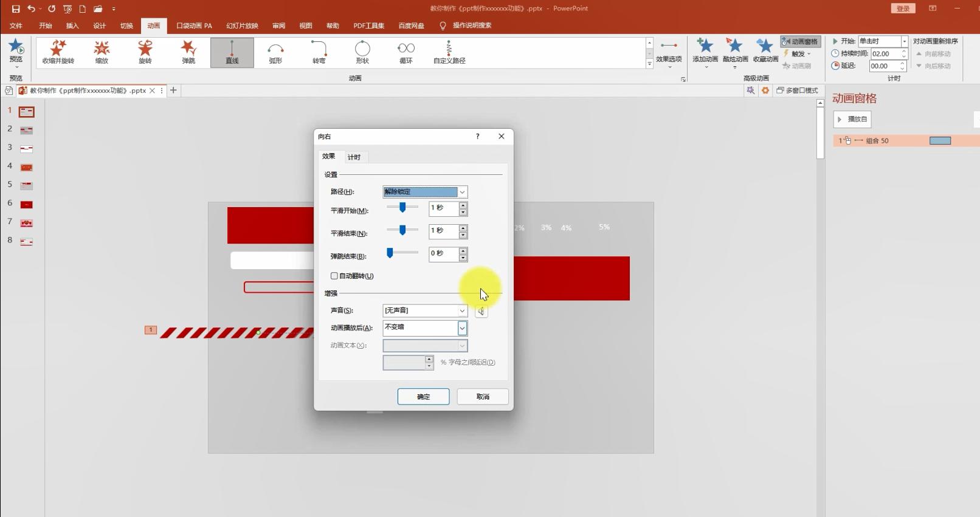Enable the 自动翻转 checkbox
Screen dimensions: 980x517
[334, 276]
